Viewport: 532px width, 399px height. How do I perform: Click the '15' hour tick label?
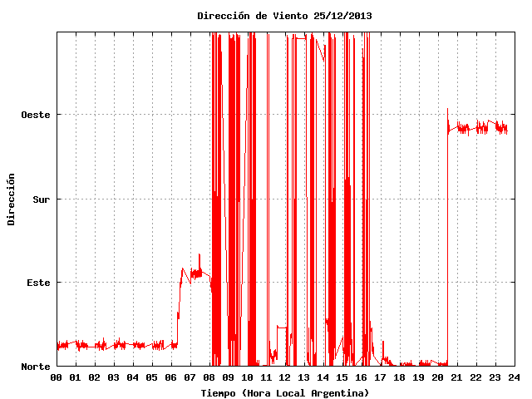pos(342,377)
